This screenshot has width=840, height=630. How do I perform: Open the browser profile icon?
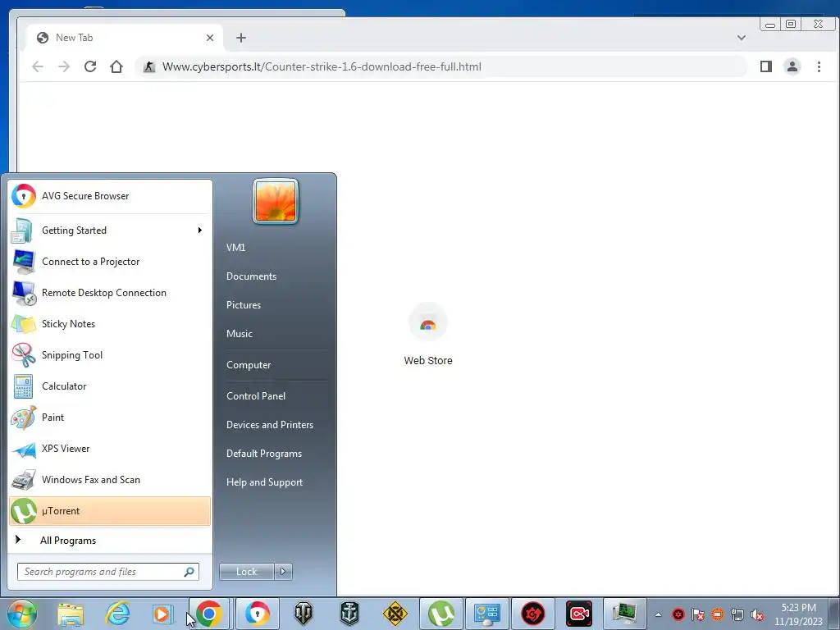coord(792,66)
